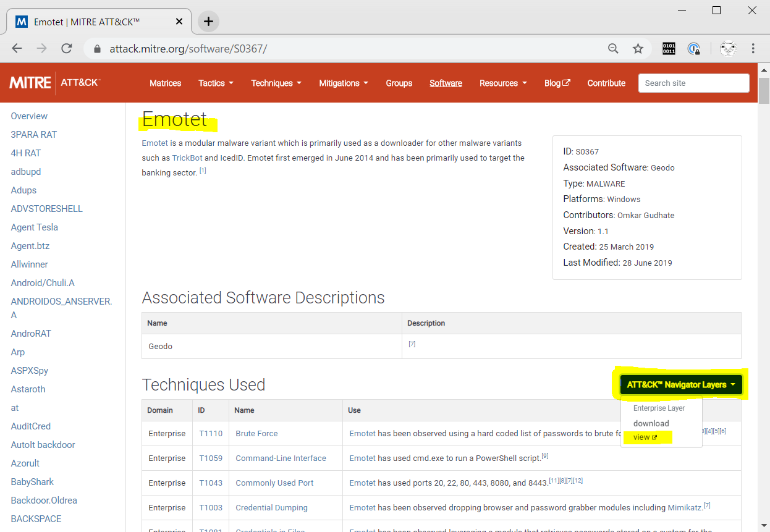Open the Matrices nav item

(166, 83)
